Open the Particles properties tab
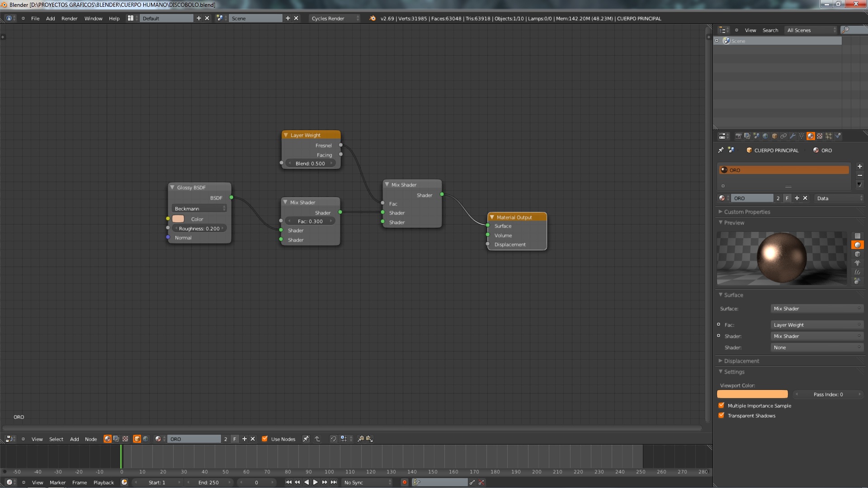868x488 pixels. tap(829, 136)
